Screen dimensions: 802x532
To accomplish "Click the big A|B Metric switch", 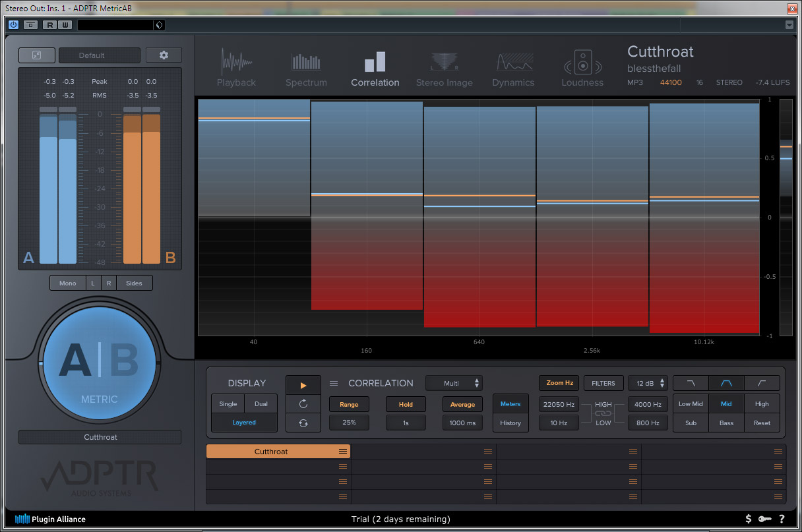I will point(100,362).
